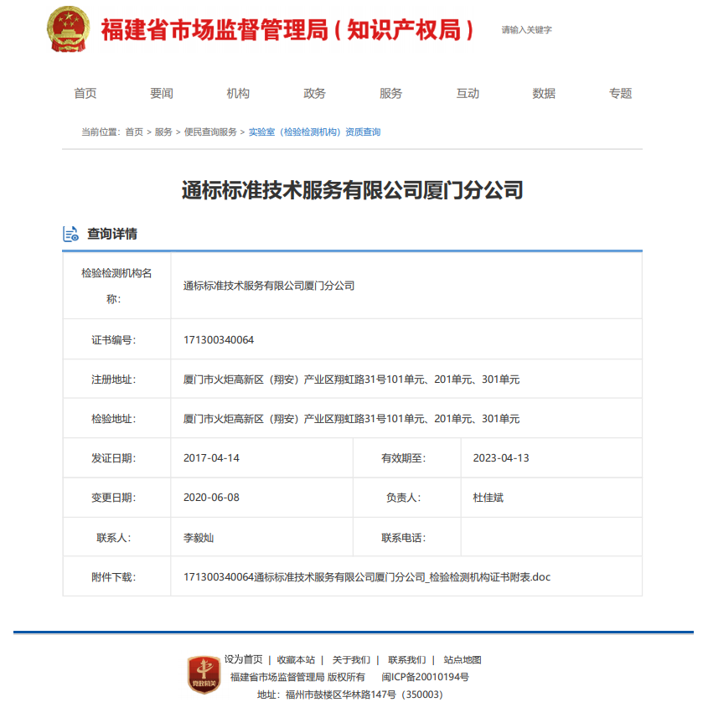Click the institution name cell value

point(269,286)
